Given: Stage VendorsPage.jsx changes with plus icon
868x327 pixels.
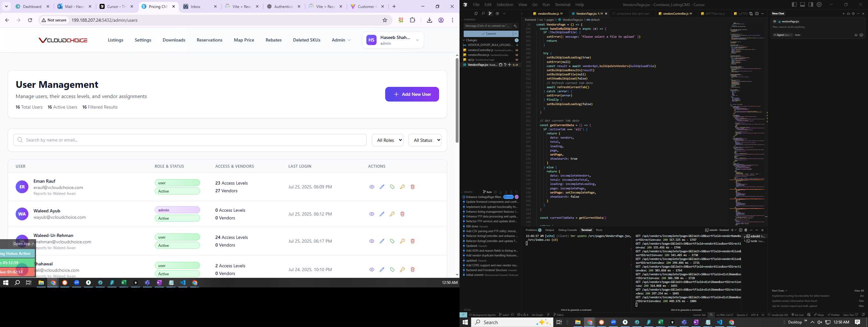Looking at the screenshot, I should click(x=510, y=65).
